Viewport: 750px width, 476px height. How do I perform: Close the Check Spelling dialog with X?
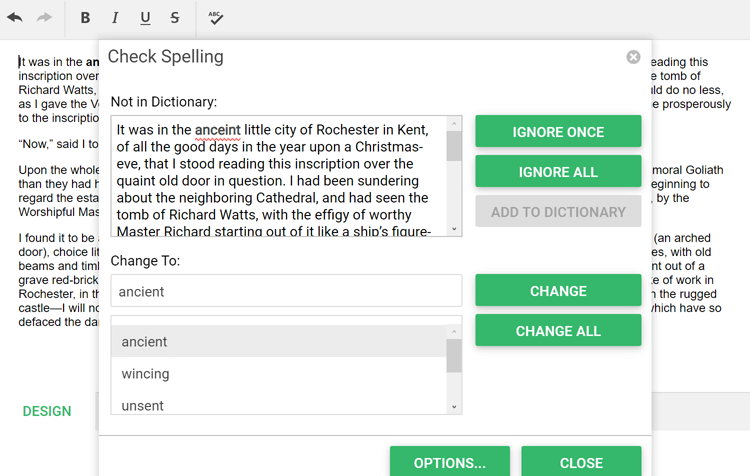point(633,57)
